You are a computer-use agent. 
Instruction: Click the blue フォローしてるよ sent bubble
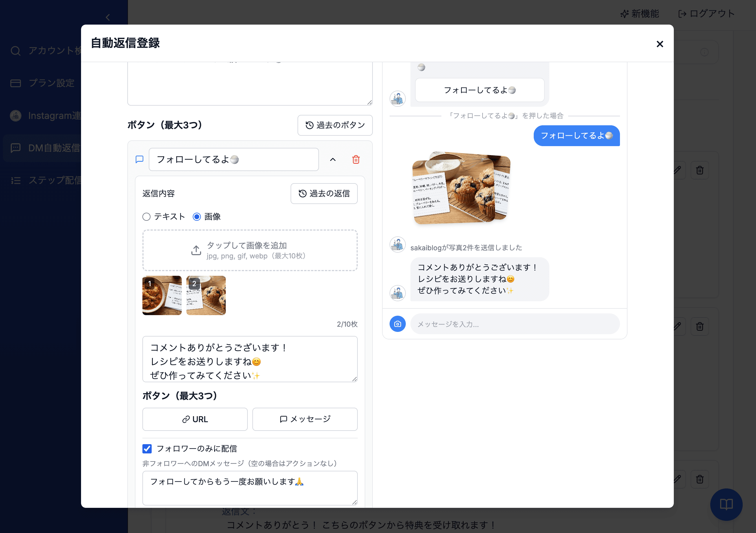577,136
